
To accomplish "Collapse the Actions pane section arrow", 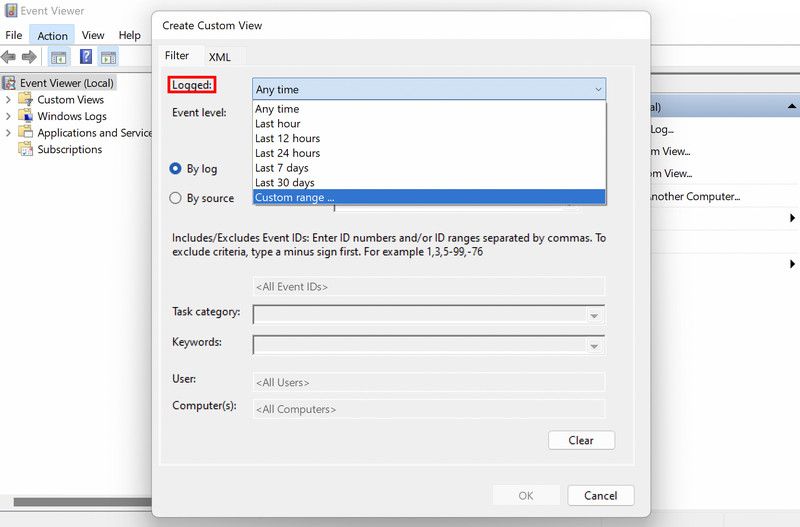I will point(791,106).
